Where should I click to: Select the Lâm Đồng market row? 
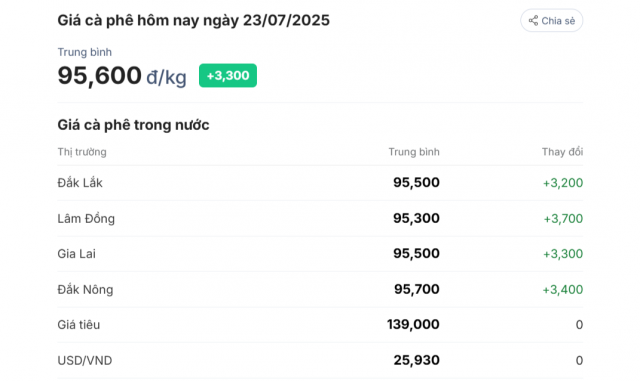pos(320,218)
